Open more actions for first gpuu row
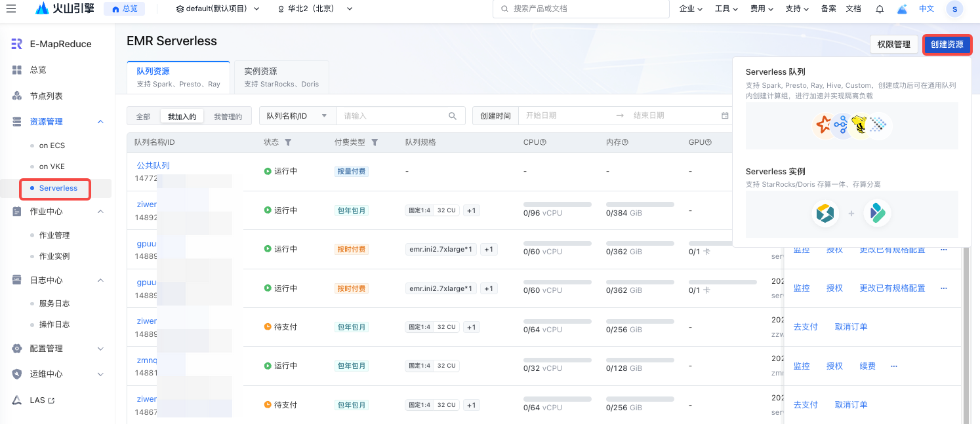The height and width of the screenshot is (424, 980). (x=944, y=250)
